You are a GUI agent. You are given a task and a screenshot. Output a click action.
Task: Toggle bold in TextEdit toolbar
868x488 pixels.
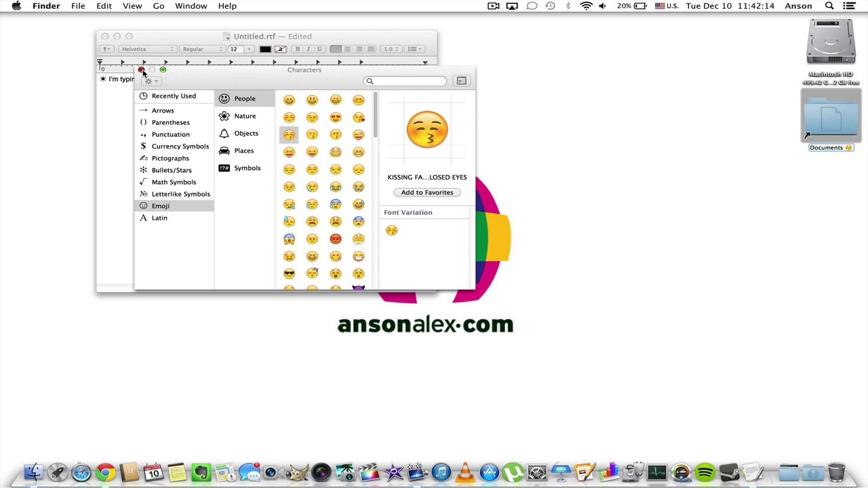coord(297,49)
